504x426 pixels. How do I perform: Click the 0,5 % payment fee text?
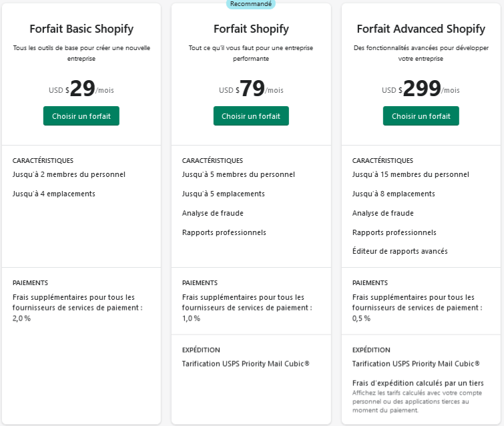362,318
